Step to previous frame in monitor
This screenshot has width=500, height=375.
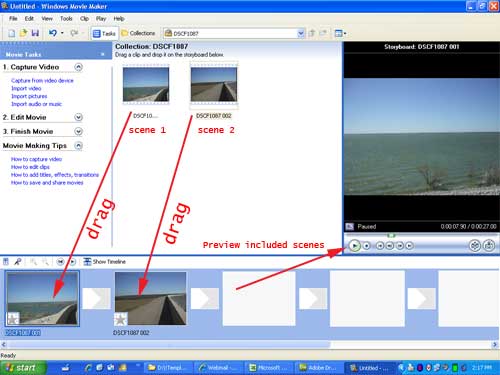pos(389,246)
